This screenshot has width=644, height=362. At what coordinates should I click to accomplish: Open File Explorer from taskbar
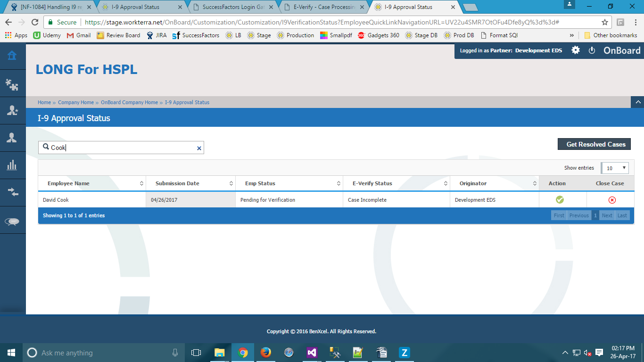point(220,353)
